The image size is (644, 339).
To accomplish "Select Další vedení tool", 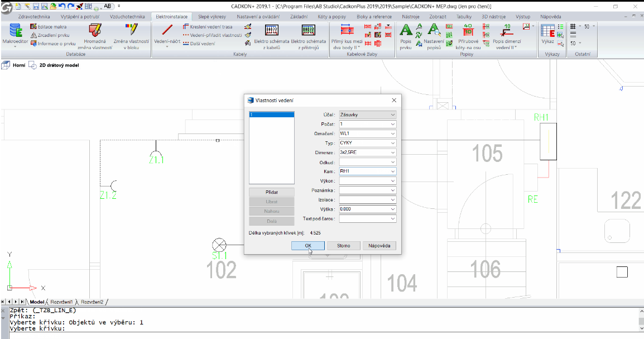I will click(x=199, y=44).
